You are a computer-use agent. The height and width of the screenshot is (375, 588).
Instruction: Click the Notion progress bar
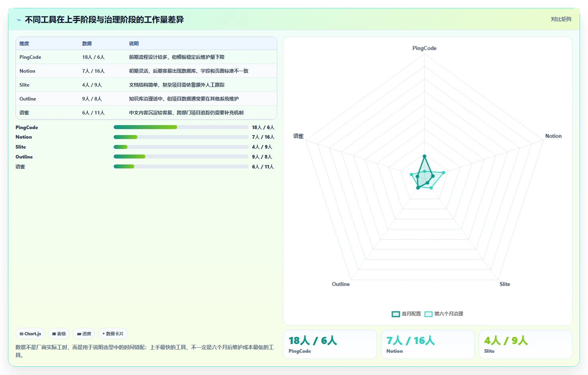pos(181,137)
